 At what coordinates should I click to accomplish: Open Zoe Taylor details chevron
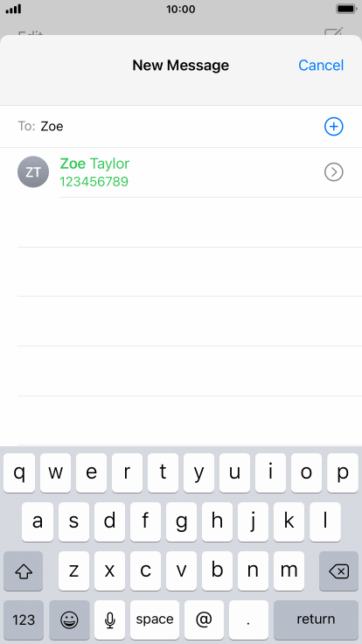[x=334, y=172]
